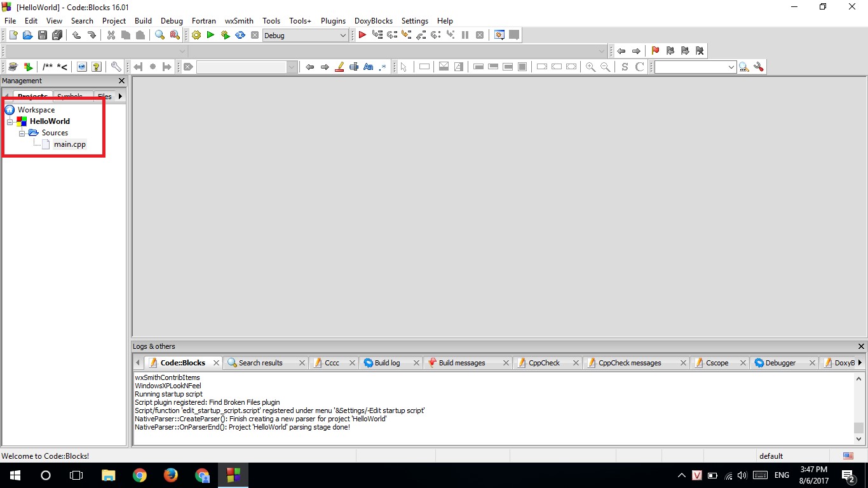Open the Settings menu
This screenshot has width=868, height=488.
[415, 21]
